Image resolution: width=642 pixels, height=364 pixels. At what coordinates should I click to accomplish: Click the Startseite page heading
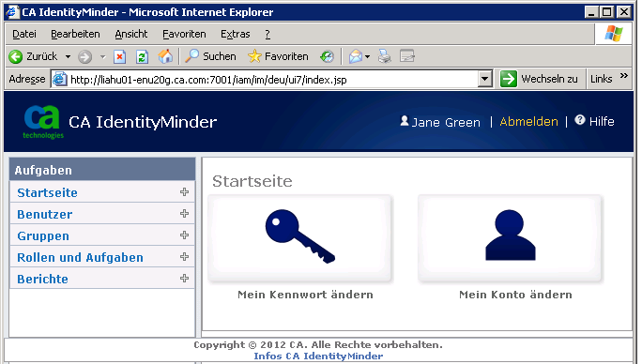pos(252,181)
